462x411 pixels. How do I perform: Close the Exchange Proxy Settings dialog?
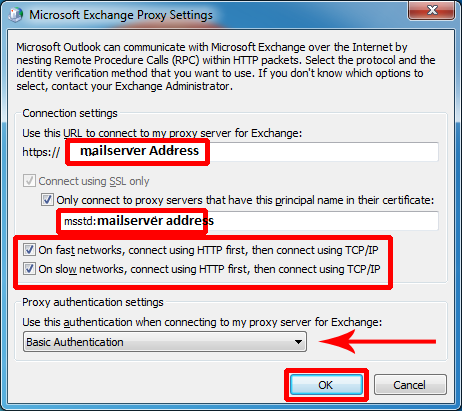click(431, 10)
